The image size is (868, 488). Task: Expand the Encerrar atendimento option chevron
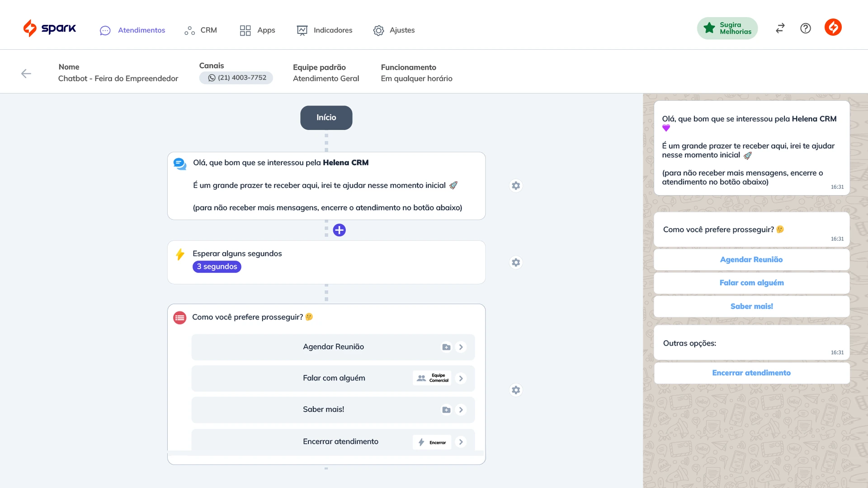(461, 442)
